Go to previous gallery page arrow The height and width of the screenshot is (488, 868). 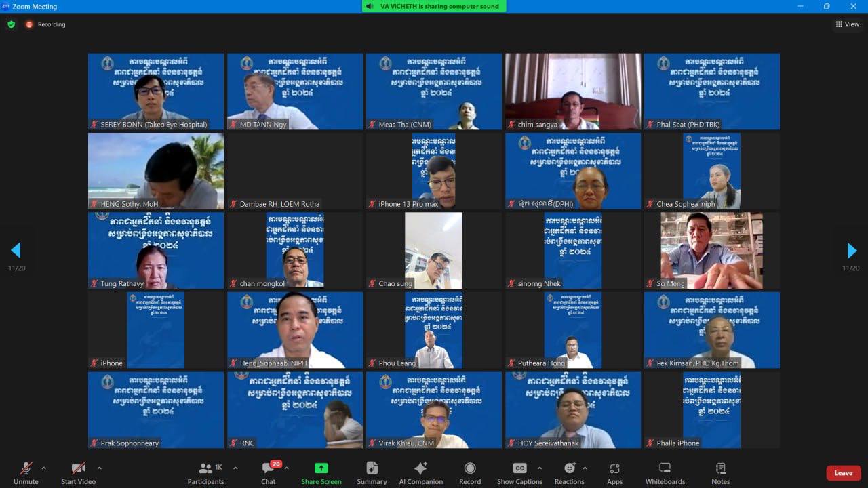pos(16,251)
